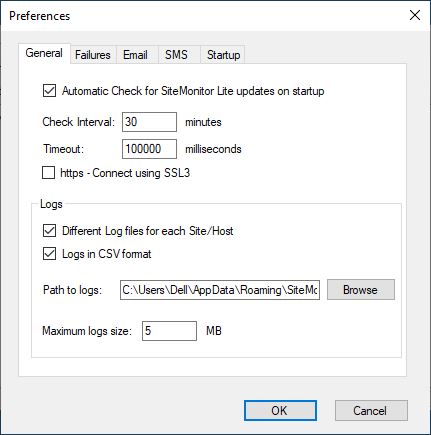Click into the Path to logs field
This screenshot has height=435, width=431.
click(220, 290)
